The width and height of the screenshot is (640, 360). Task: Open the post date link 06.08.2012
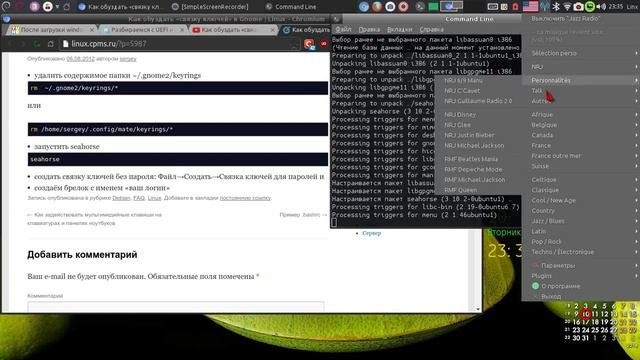[x=80, y=59]
